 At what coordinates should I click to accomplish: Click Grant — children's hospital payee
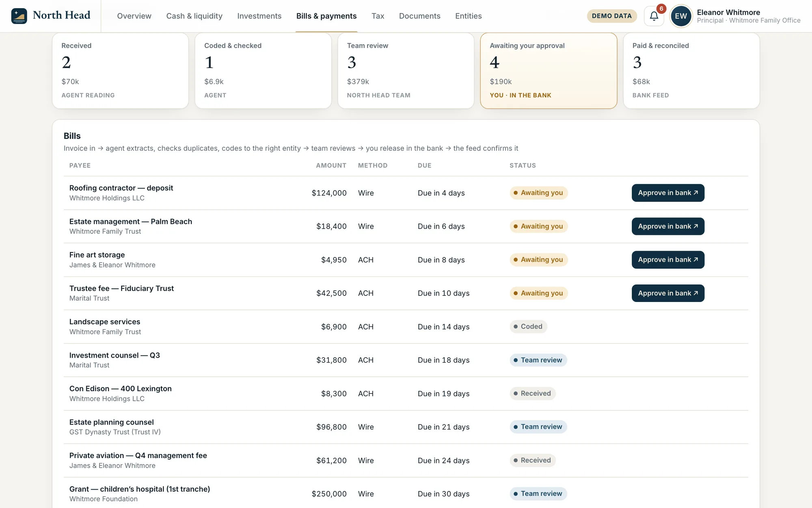pos(139,489)
